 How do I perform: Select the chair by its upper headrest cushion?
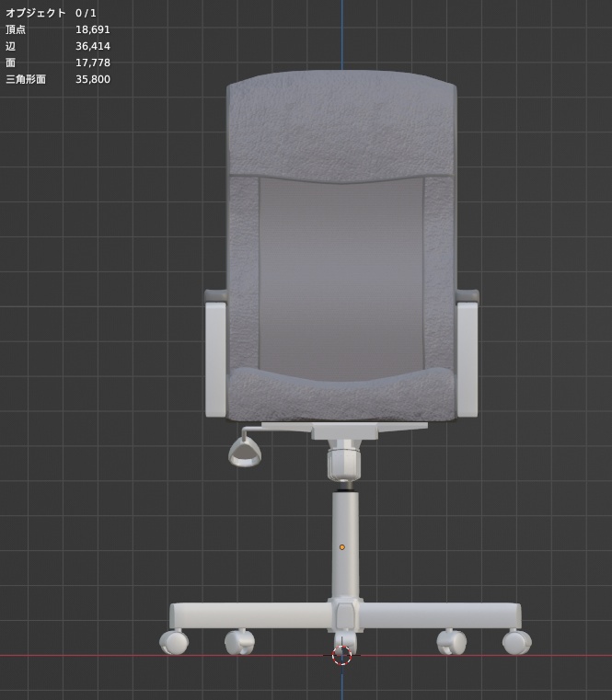pos(341,127)
